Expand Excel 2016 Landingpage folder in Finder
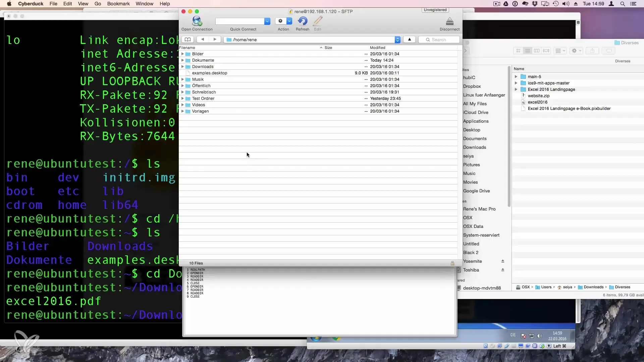This screenshot has height=362, width=644. (x=516, y=89)
